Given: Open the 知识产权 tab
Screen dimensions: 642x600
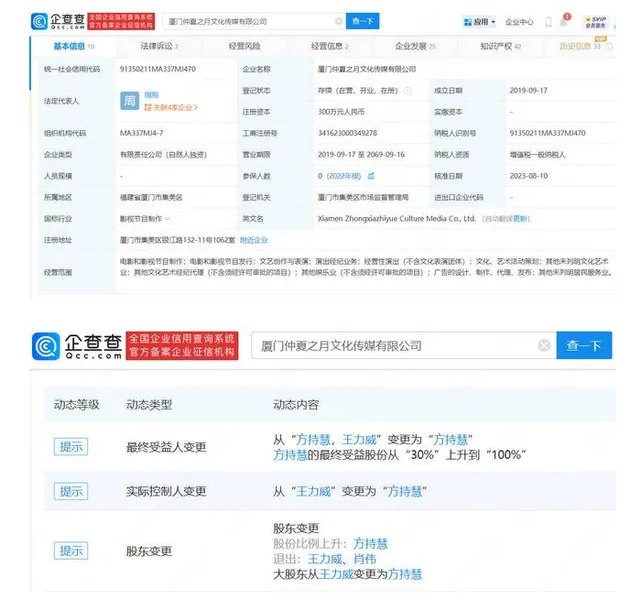Looking at the screenshot, I should [500, 46].
